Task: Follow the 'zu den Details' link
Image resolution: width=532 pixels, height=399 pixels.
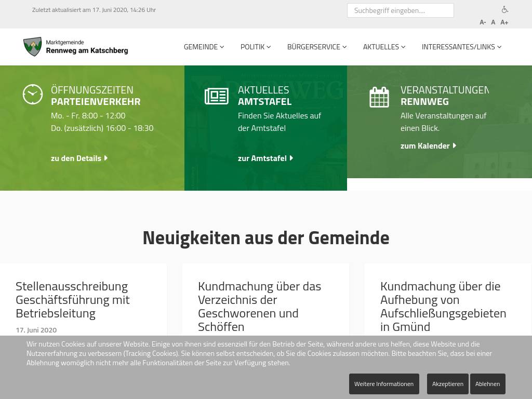Action: pyautogui.click(x=79, y=158)
